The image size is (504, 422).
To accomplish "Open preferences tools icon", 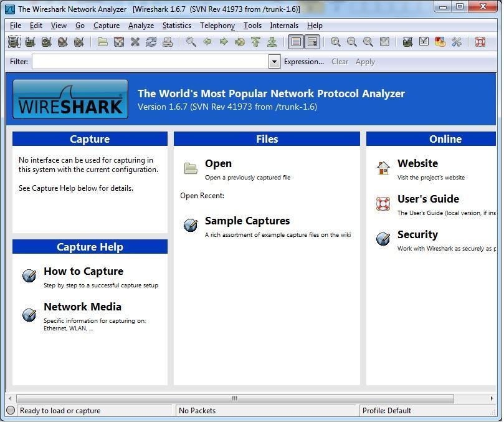I will tap(457, 42).
